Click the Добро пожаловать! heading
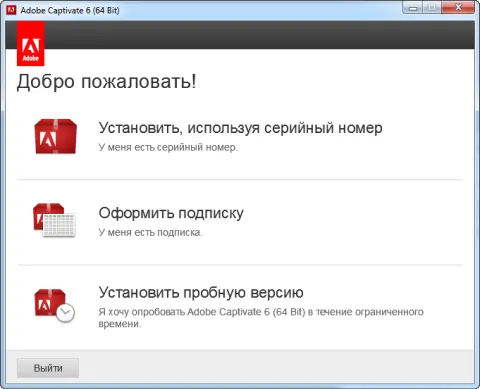The height and width of the screenshot is (389, 480). pos(107,82)
